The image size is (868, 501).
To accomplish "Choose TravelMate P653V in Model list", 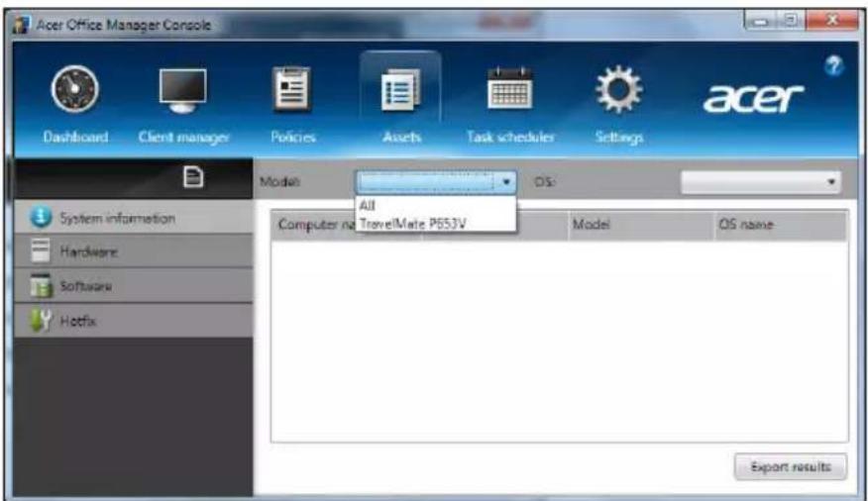I will (x=435, y=224).
